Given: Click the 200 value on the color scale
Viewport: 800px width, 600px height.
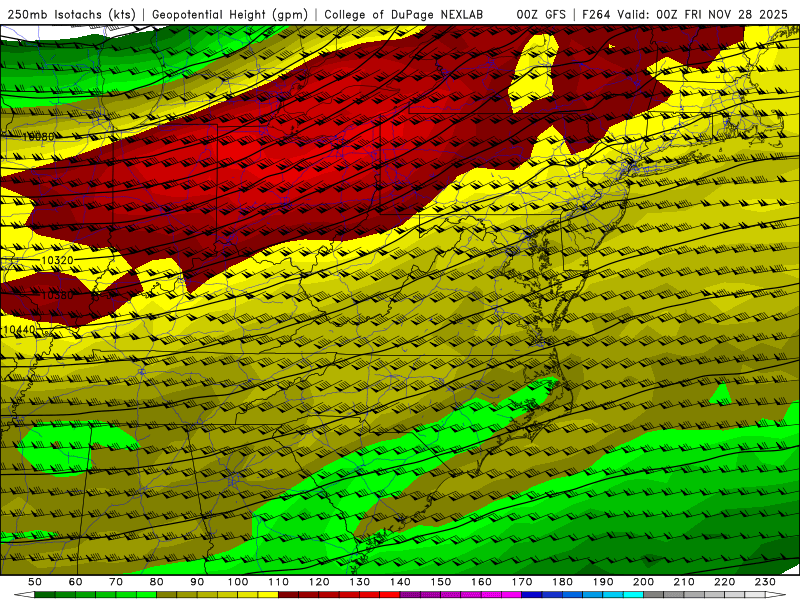Looking at the screenshot, I should (x=643, y=582).
